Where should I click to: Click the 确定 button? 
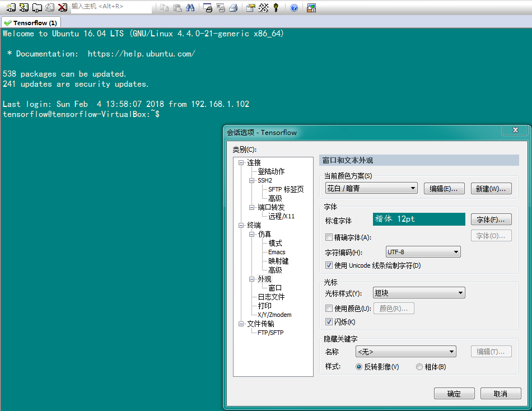454,394
